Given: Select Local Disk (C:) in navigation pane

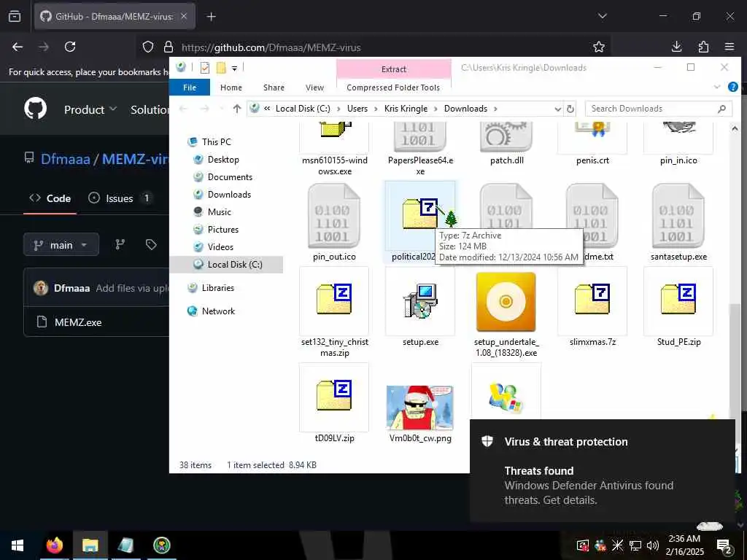Looking at the screenshot, I should click(x=227, y=264).
